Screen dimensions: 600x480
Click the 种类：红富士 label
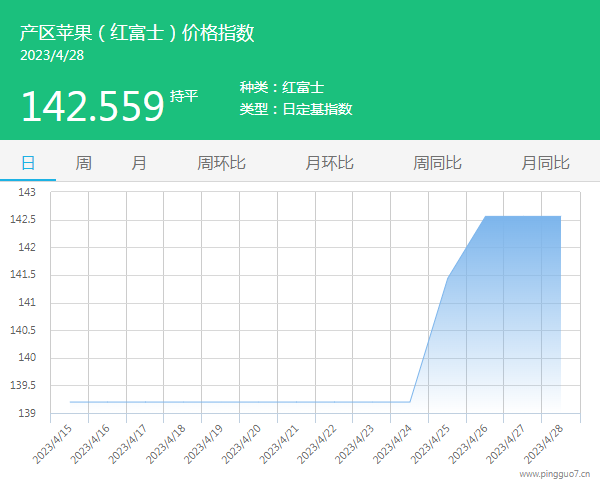282,87
